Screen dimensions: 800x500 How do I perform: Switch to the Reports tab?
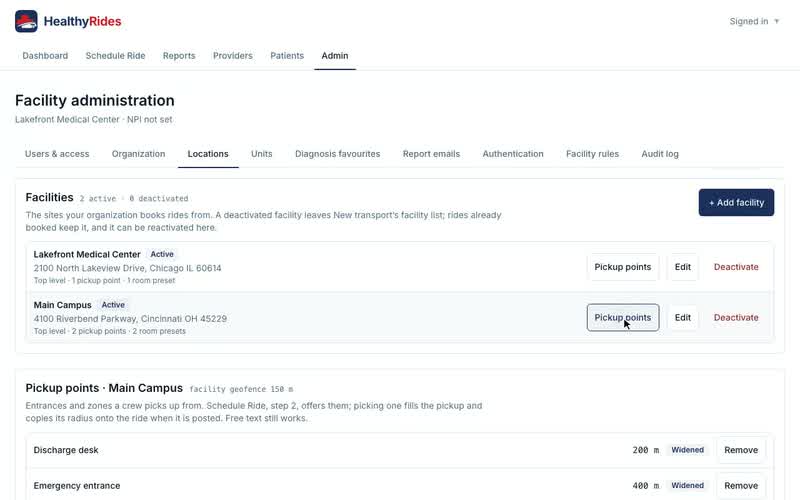pos(179,56)
